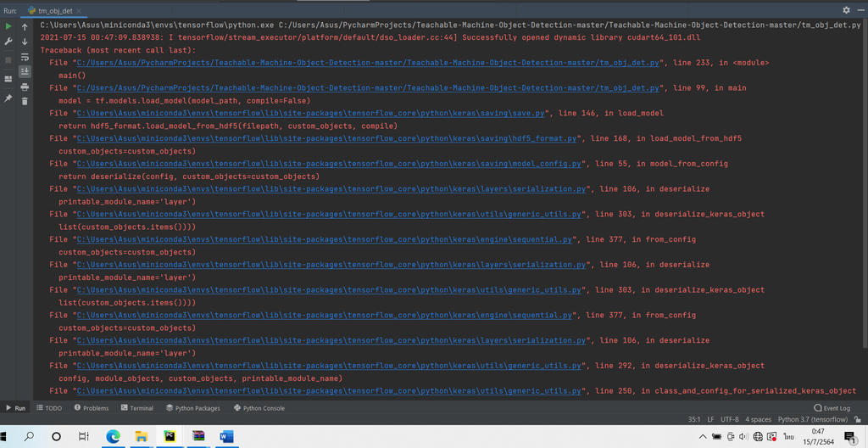Click the caret position 35:1 in status bar
Screen dimensions: 868x448
694,419
